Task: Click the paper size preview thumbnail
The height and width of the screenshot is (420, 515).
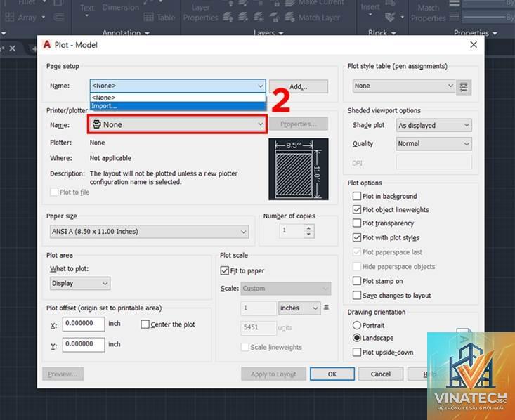Action: pyautogui.click(x=298, y=169)
